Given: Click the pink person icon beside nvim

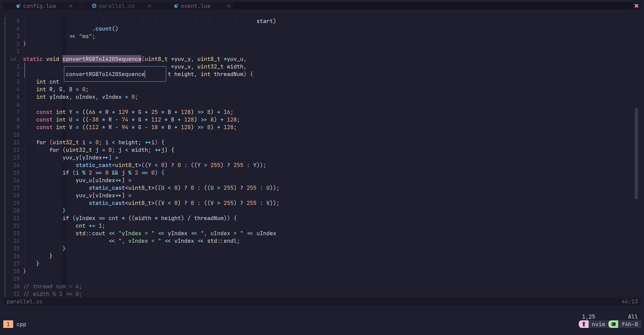Looking at the screenshot, I should [x=584, y=324].
